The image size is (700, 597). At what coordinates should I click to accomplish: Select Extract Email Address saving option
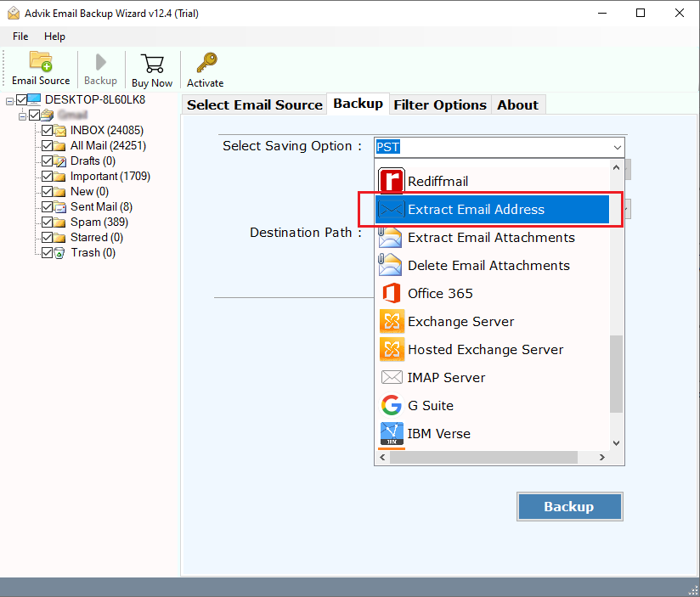pyautogui.click(x=492, y=209)
